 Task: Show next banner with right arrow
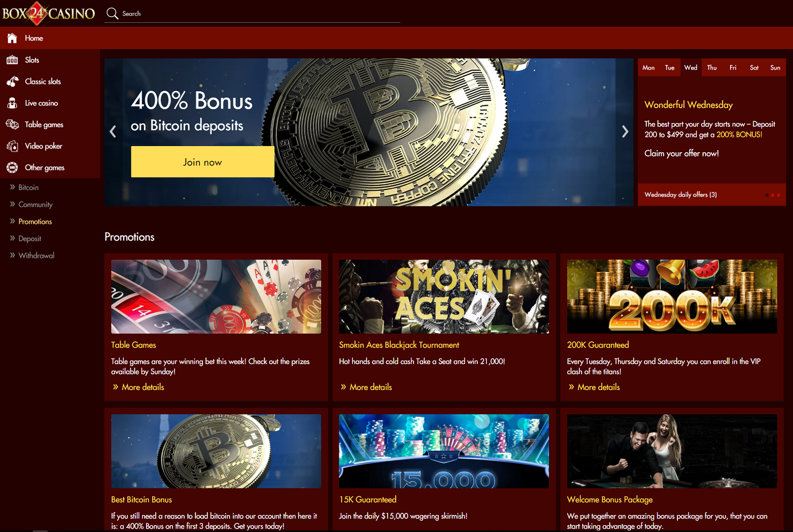(x=625, y=131)
